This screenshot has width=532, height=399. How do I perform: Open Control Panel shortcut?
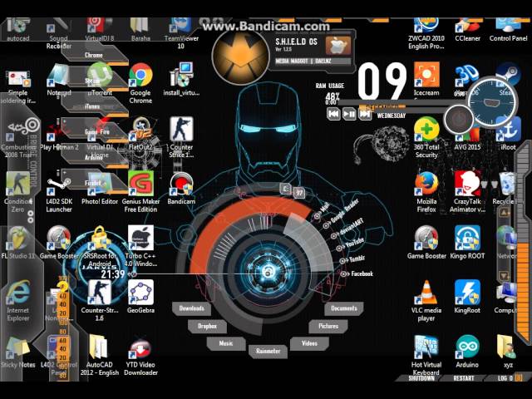(508, 26)
